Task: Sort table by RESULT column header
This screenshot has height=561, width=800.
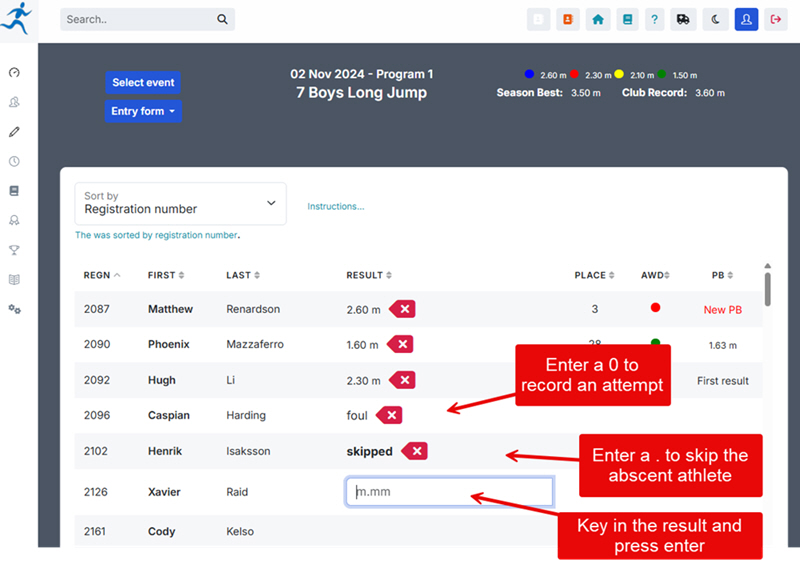Action: [368, 275]
